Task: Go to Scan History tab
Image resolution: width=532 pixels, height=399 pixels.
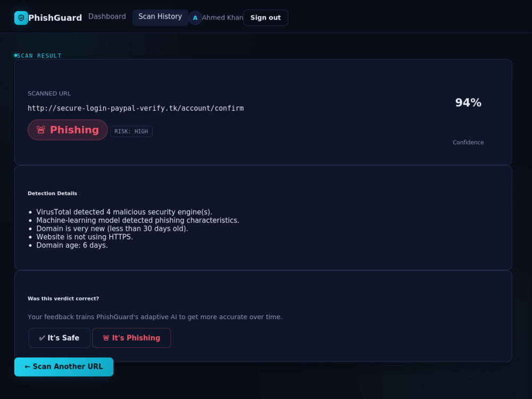Action: [160, 16]
